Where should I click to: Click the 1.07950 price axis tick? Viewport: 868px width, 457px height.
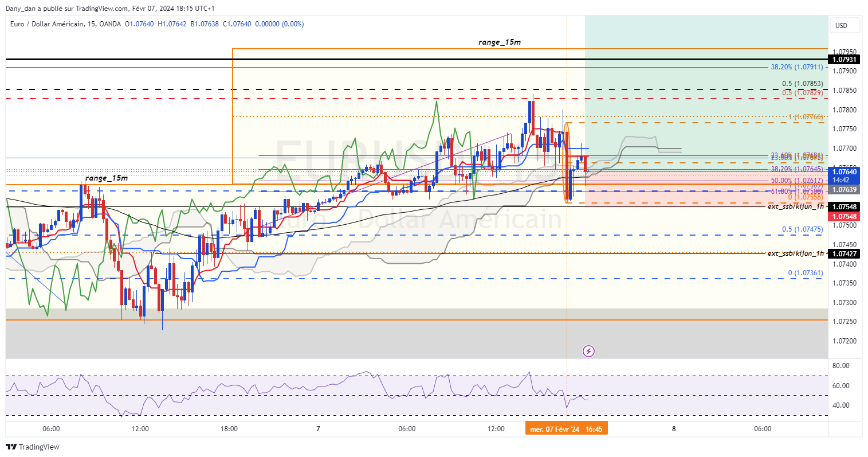[x=845, y=52]
